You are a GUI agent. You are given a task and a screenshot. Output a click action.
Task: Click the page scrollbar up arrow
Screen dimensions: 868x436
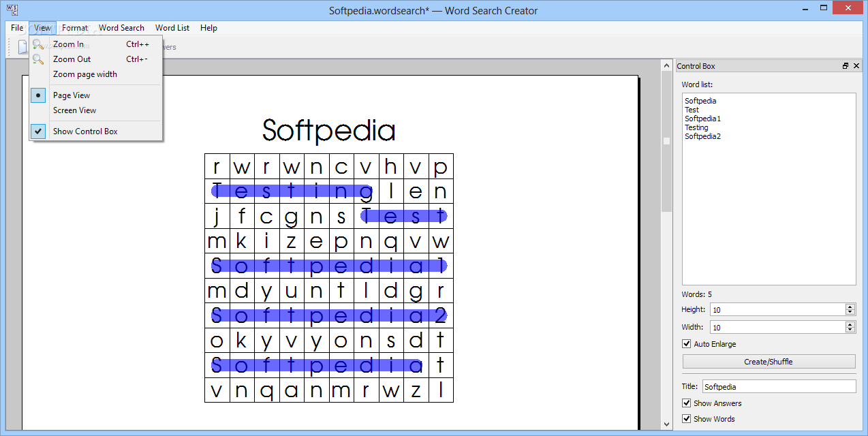[666, 66]
